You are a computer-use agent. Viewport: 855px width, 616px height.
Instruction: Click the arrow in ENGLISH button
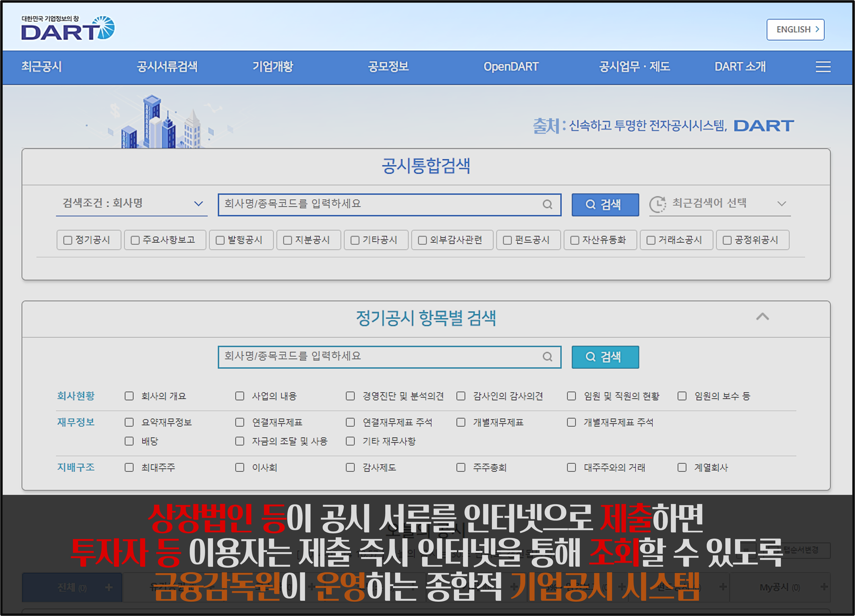coord(817,29)
